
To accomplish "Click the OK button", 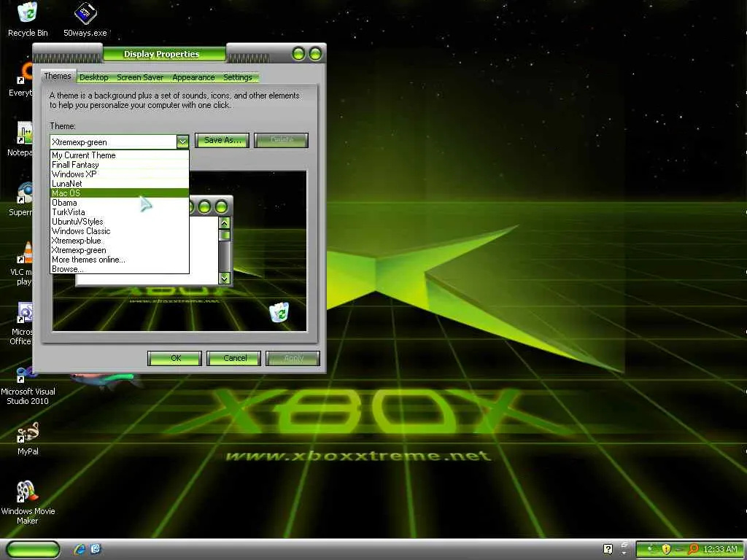I will [175, 358].
